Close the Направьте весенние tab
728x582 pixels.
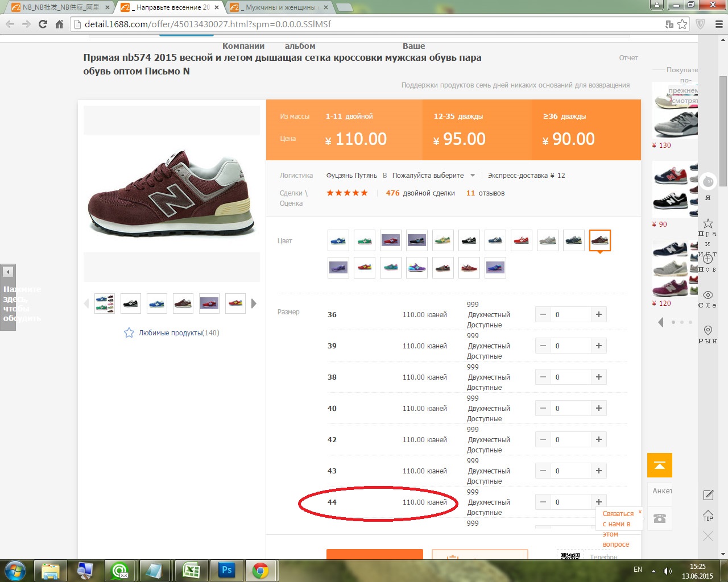pyautogui.click(x=216, y=7)
